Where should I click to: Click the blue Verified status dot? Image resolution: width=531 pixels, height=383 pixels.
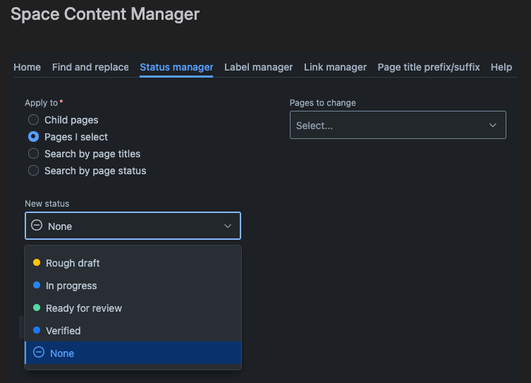(x=37, y=330)
